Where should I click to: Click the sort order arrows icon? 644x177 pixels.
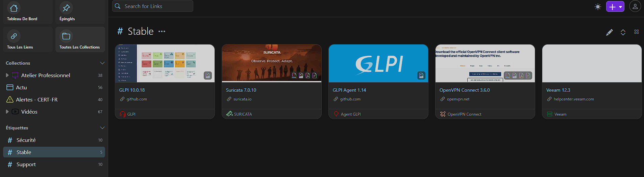(623, 32)
